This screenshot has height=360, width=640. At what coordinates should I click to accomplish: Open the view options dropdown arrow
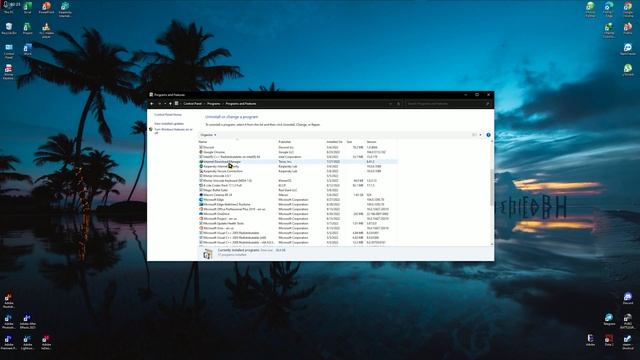480,135
